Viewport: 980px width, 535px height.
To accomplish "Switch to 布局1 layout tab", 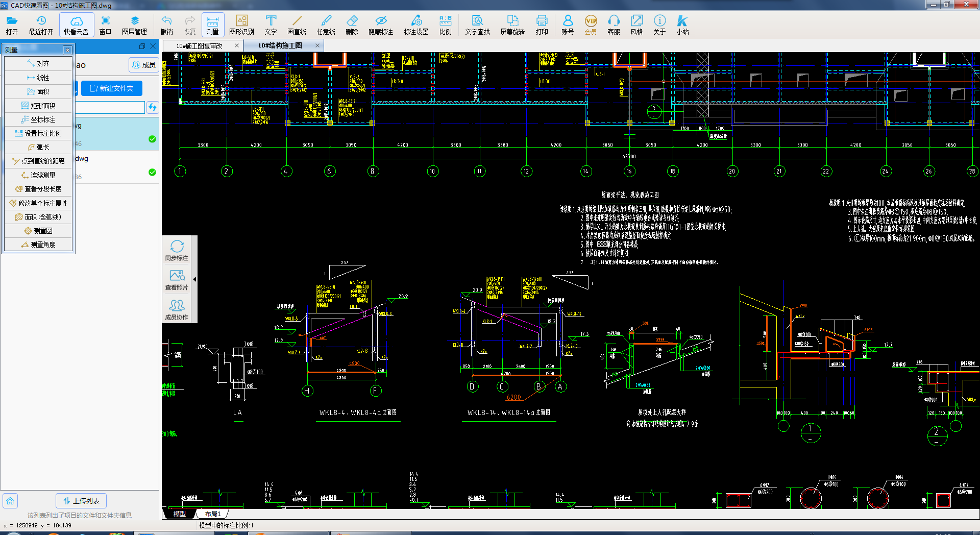I will point(213,514).
